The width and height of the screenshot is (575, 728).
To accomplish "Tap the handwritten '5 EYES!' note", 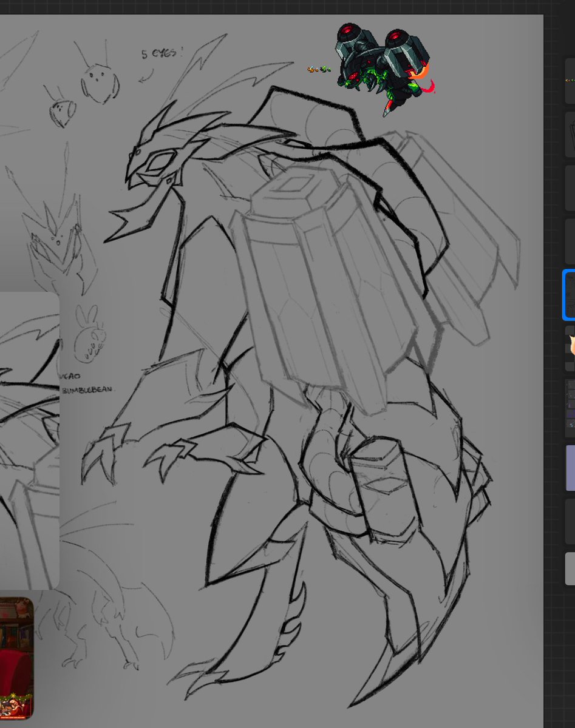I will 162,53.
